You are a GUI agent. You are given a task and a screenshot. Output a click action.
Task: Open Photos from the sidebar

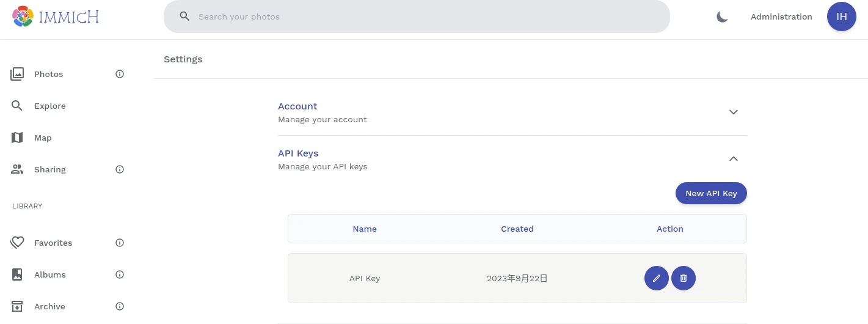pyautogui.click(x=48, y=74)
